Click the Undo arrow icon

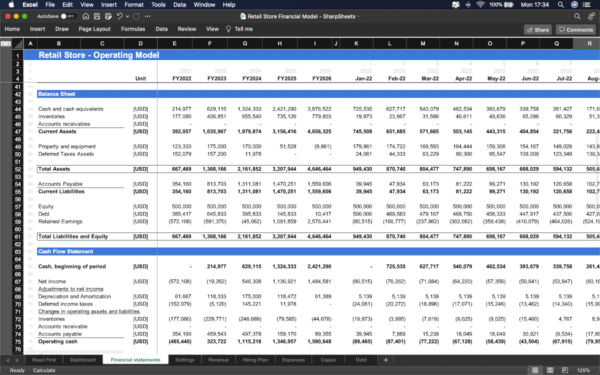pos(119,16)
